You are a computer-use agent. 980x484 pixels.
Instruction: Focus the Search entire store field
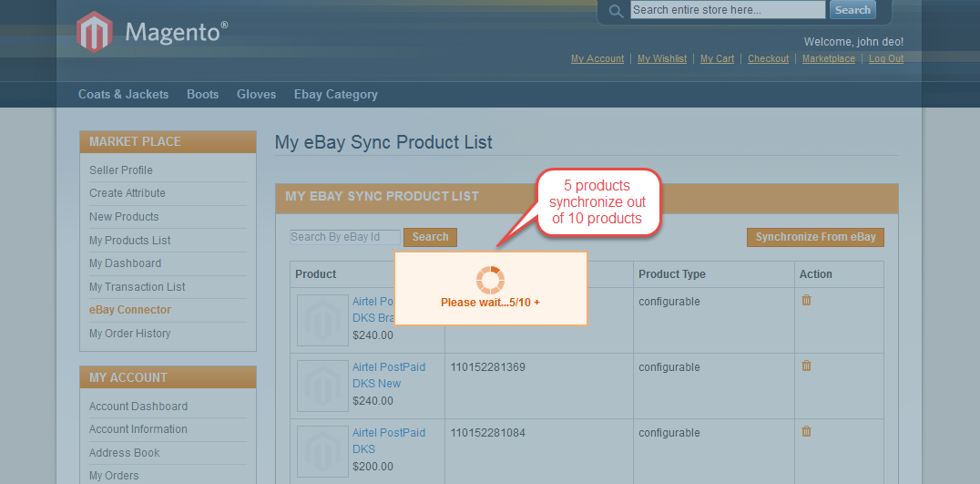728,10
